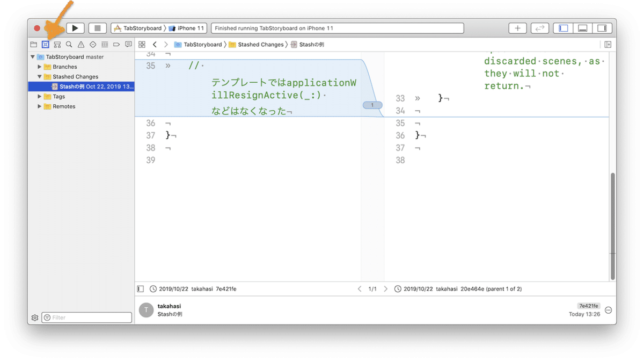Expand the Remotes folder
This screenshot has height=361, width=644.
39,106
